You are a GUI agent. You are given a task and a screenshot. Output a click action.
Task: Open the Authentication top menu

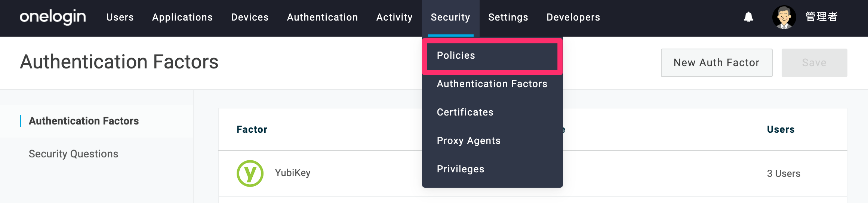pos(322,17)
